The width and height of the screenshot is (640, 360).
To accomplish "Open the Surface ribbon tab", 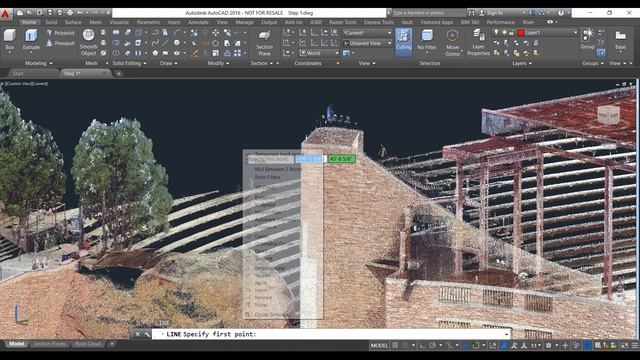I will [x=73, y=22].
